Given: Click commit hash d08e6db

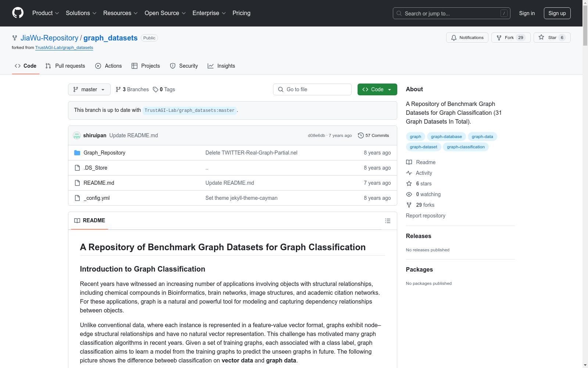Looking at the screenshot, I should (x=316, y=135).
